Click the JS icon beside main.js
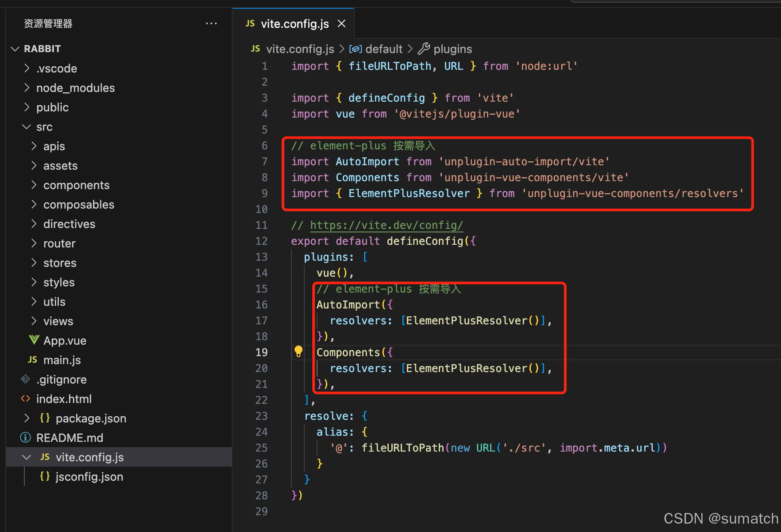Viewport: 781px width, 532px height. [x=33, y=360]
